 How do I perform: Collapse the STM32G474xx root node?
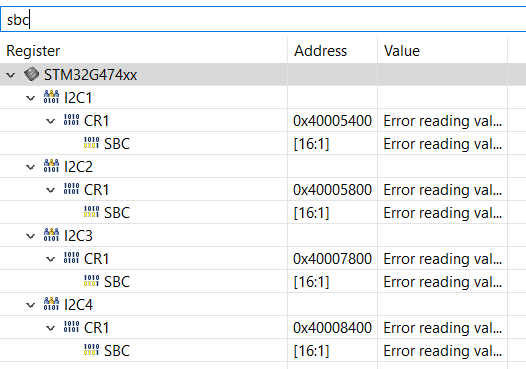point(11,75)
